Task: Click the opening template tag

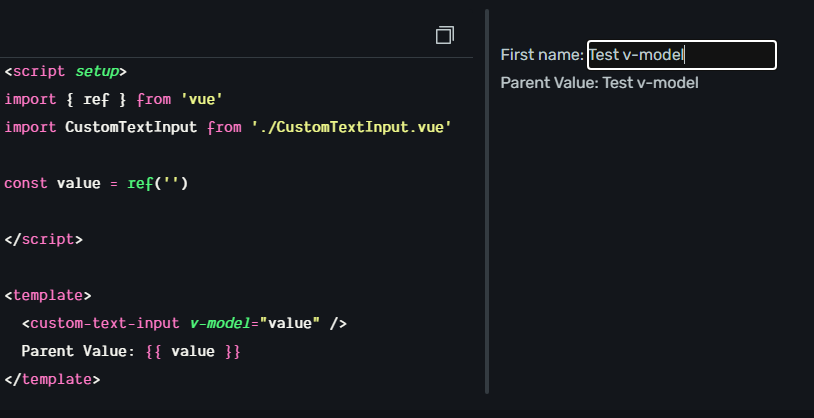Action: (48, 295)
